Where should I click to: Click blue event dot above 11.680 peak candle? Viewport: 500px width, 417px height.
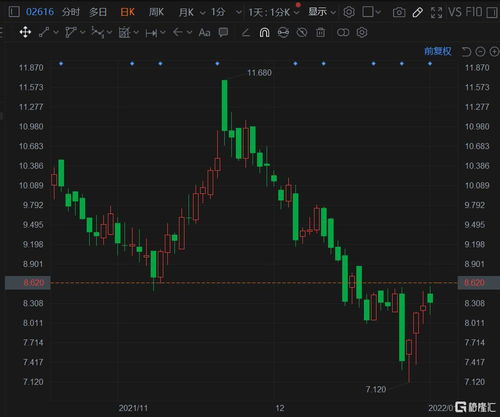coord(217,63)
